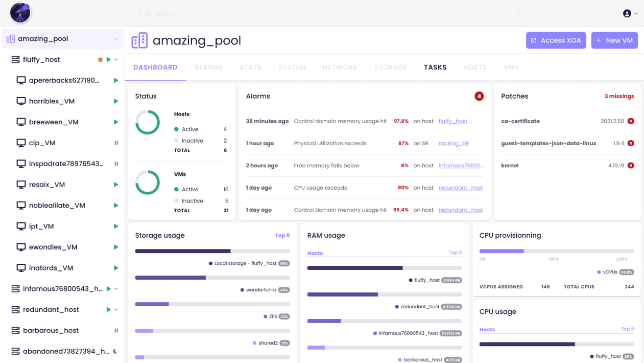This screenshot has width=644, height=363.
Task: Expand the infamous76800543 host node
Action: click(x=116, y=289)
